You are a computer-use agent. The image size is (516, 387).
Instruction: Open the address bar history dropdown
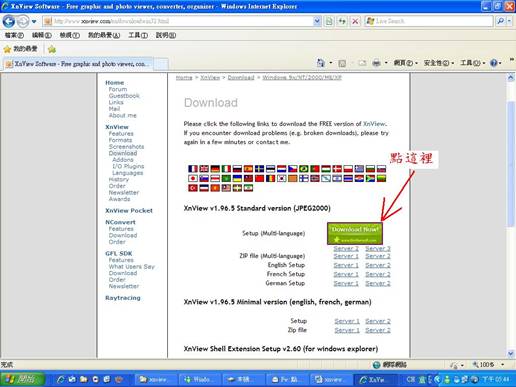[x=317, y=21]
